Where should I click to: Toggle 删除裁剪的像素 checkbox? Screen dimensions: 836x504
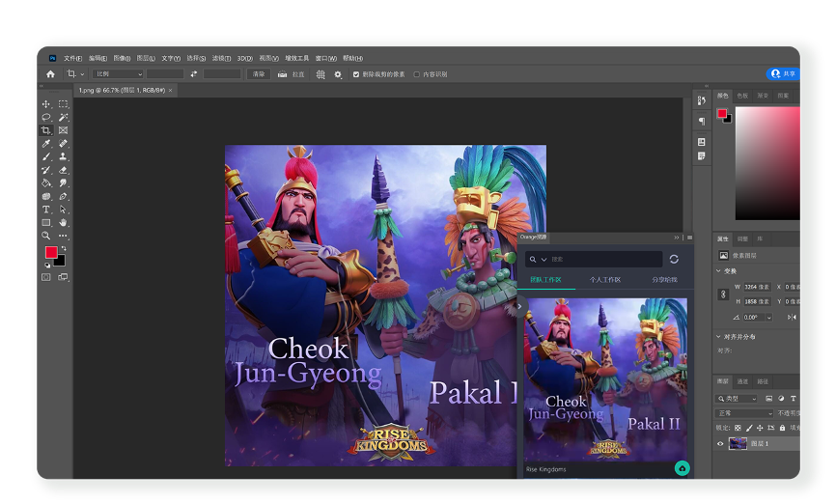click(356, 74)
